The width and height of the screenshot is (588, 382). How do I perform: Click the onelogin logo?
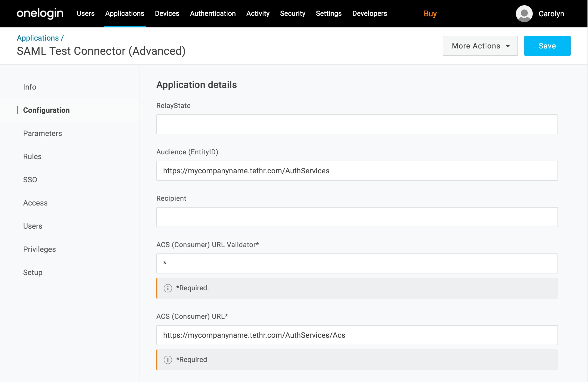[40, 13]
